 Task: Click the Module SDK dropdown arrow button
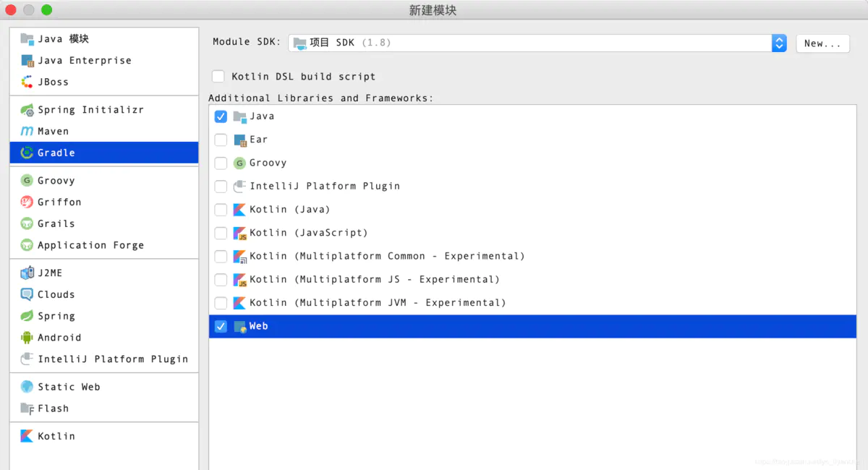coord(779,43)
